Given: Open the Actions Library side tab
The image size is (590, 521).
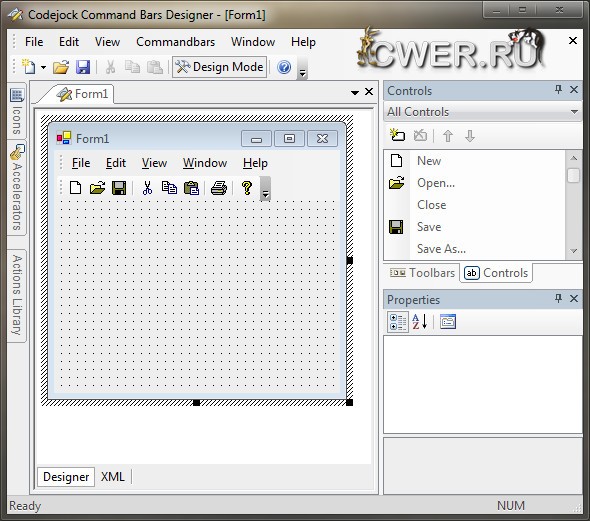Looking at the screenshot, I should pos(17,296).
